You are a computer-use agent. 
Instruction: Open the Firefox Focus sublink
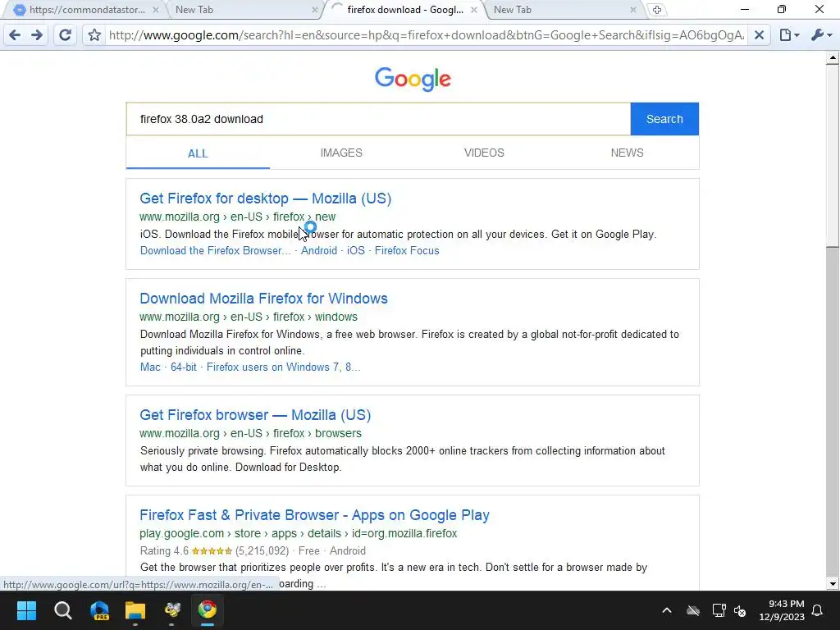tap(407, 251)
